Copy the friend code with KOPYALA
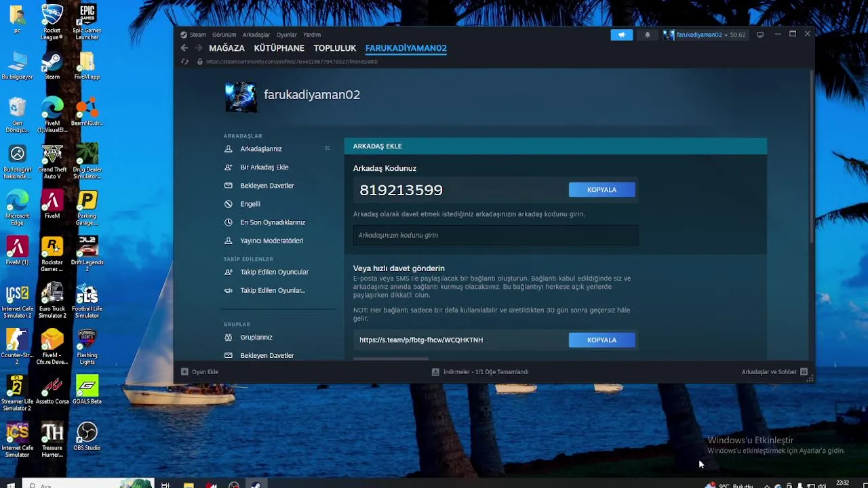This screenshot has width=868, height=488. tap(601, 190)
